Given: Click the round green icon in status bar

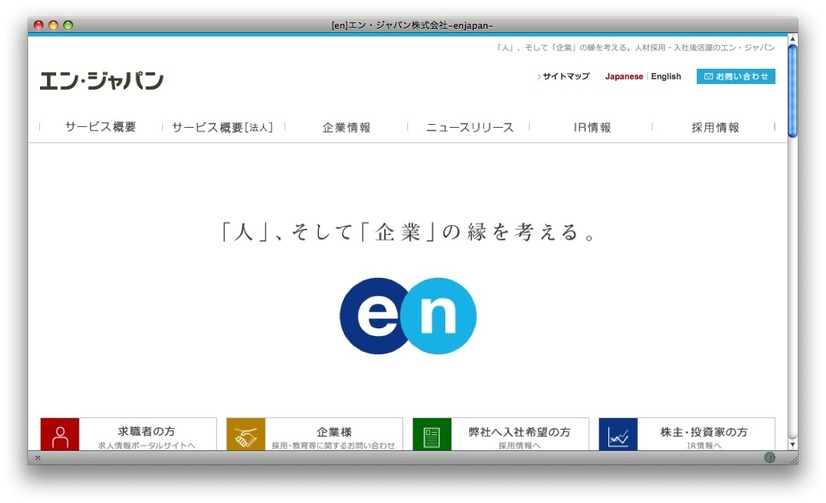Looking at the screenshot, I should (x=770, y=458).
